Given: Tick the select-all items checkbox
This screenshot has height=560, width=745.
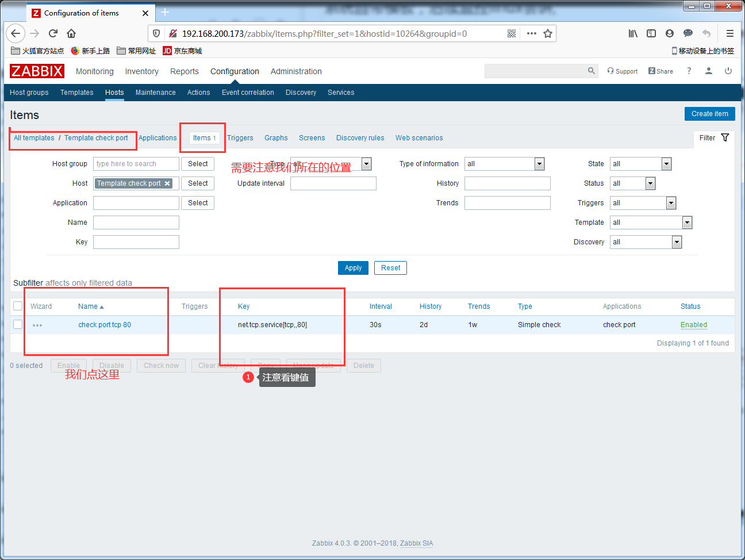Looking at the screenshot, I should click(18, 306).
